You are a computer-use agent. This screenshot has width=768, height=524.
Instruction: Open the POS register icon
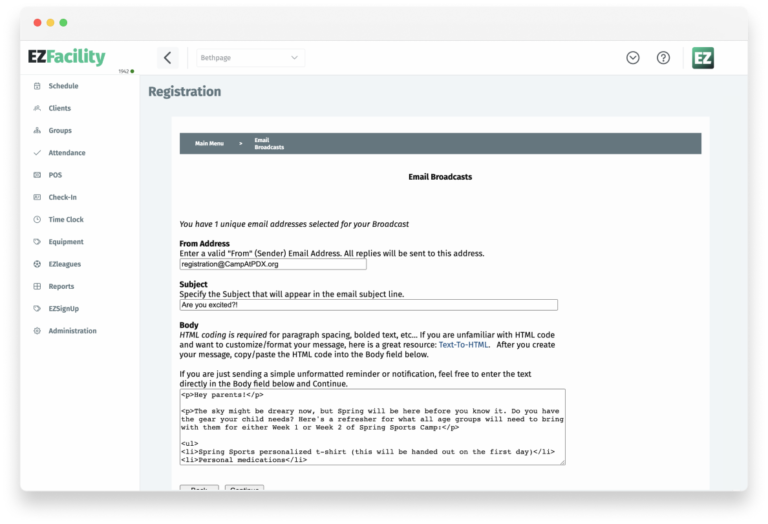pos(37,175)
